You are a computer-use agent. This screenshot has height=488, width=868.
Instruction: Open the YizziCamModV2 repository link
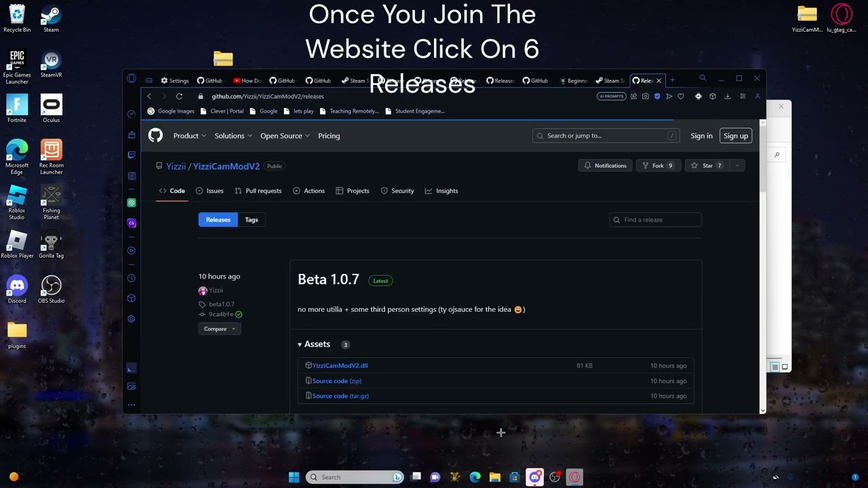click(226, 166)
